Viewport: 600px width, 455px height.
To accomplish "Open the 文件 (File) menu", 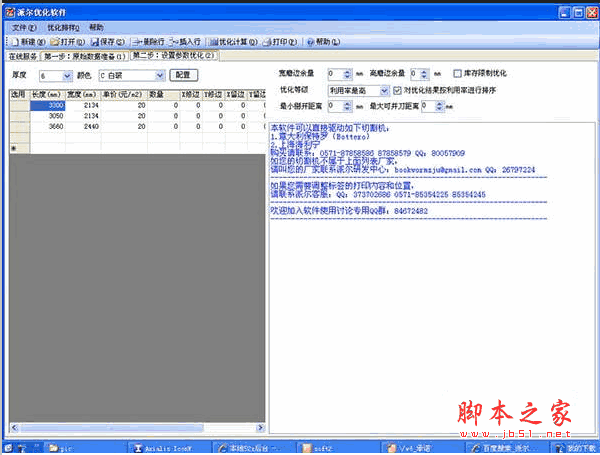I will [24, 28].
